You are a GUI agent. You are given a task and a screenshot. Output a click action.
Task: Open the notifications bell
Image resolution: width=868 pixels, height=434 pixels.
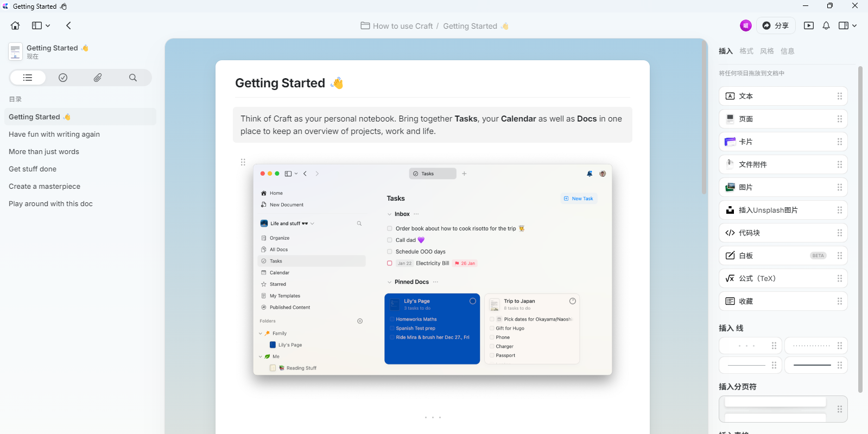click(x=826, y=25)
